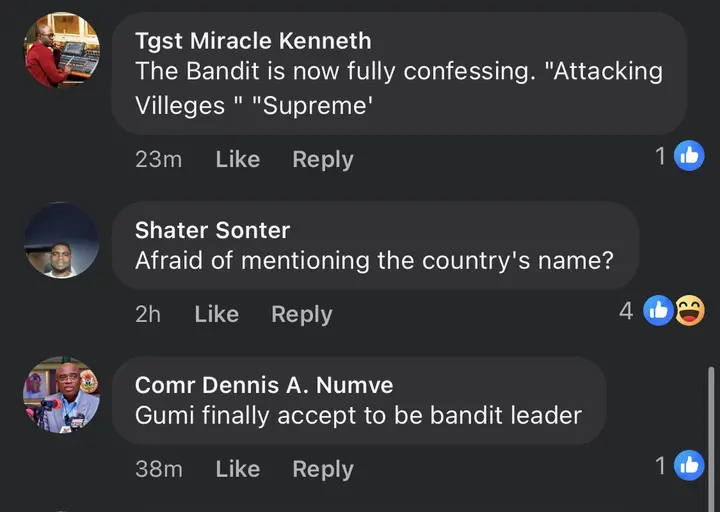This screenshot has height=512, width=720.
Task: Open Comr Dennis A. Numve's profile picture
Action: point(62,395)
